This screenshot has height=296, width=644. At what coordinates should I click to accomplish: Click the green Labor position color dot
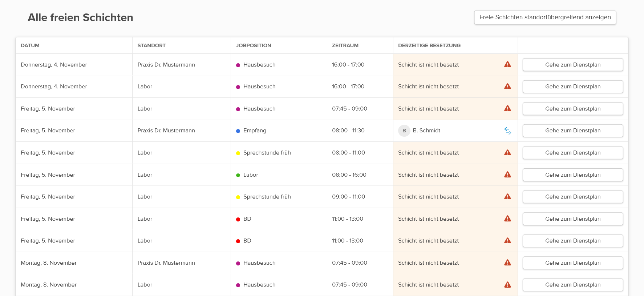(238, 175)
